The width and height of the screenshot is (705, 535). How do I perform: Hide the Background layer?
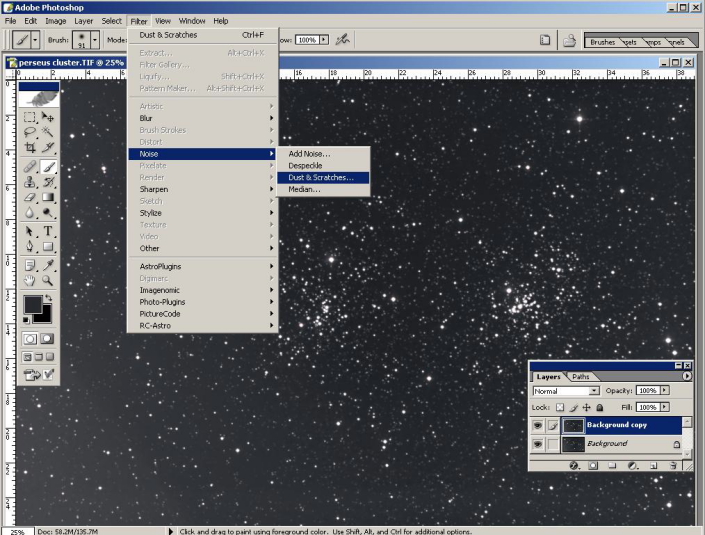(537, 444)
